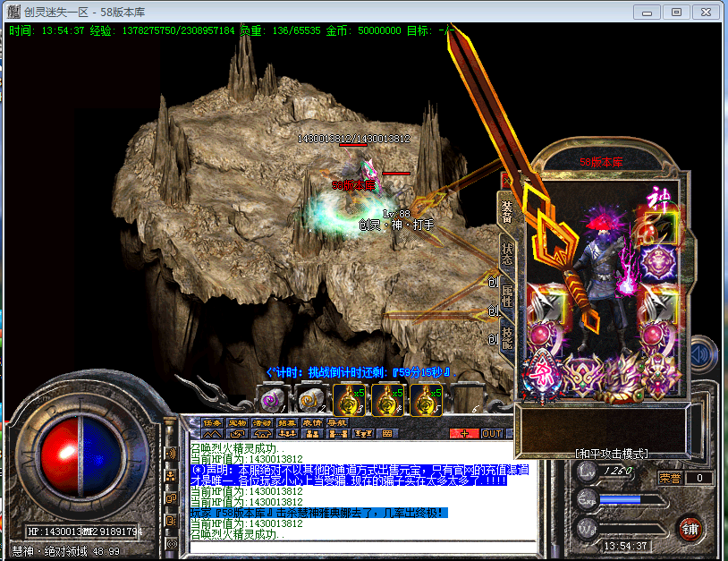
Task: Open the red 铺 shop button
Action: point(690,529)
